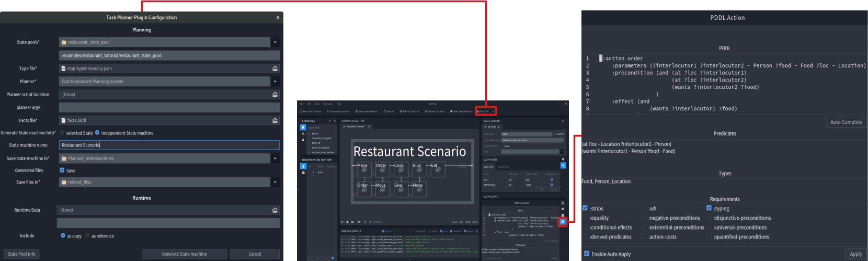Click Open state machine in toolbar

click(x=338, y=111)
